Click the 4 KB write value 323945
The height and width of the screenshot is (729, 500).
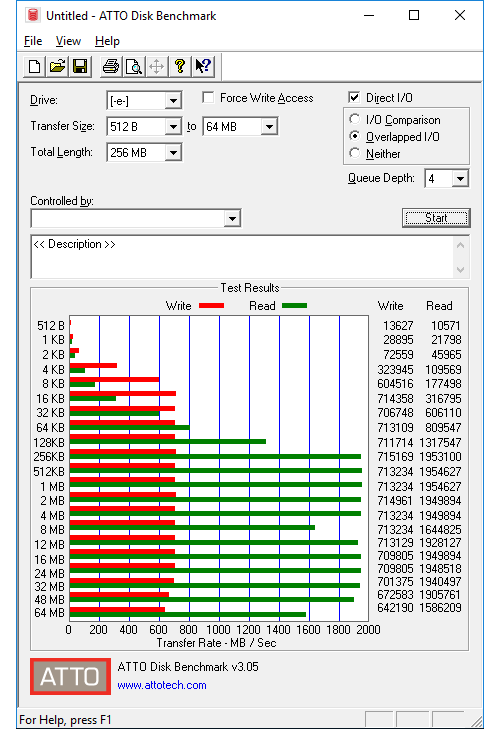coord(395,369)
